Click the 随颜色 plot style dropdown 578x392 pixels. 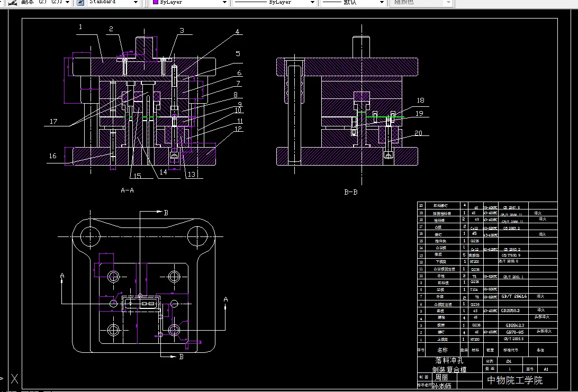[421, 2]
